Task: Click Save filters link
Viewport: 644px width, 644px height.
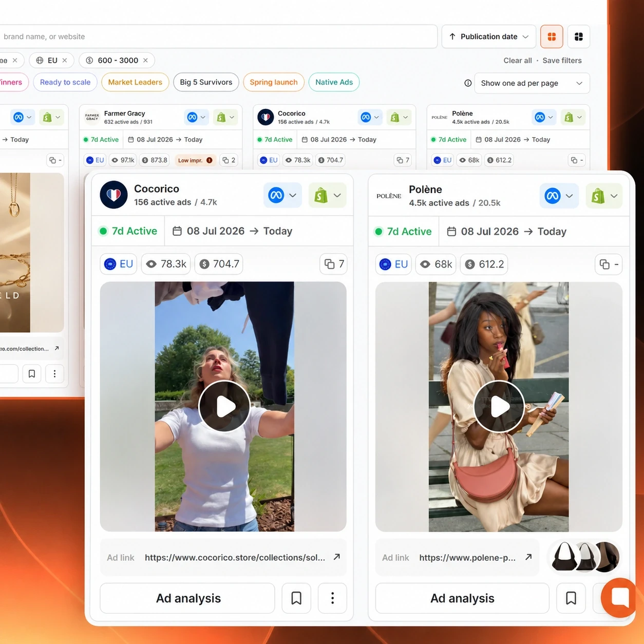Action: point(562,60)
